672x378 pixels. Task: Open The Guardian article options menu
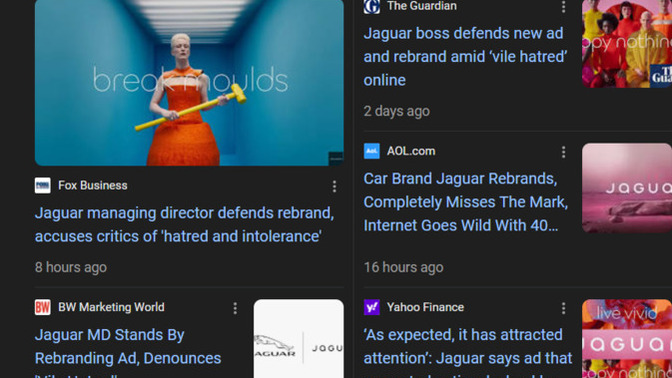pyautogui.click(x=563, y=7)
